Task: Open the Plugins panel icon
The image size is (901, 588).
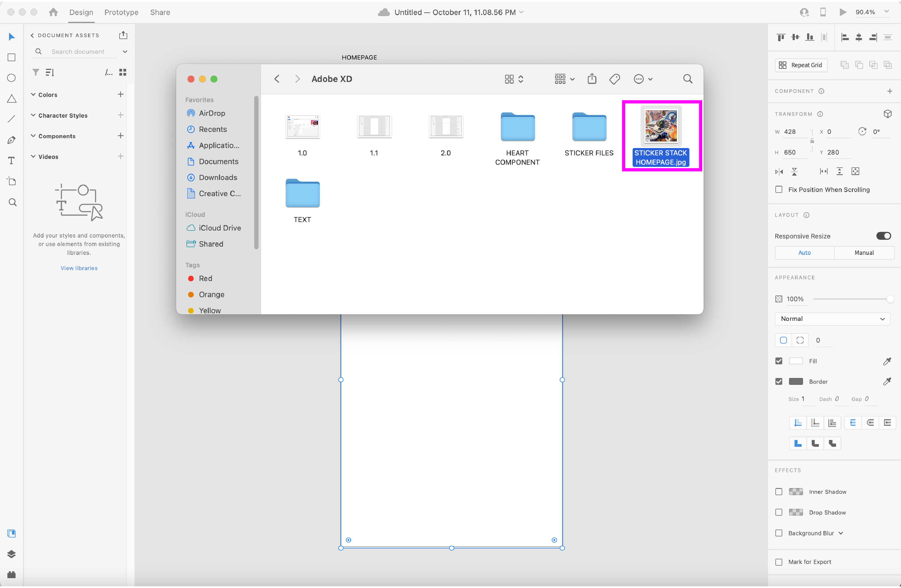Action: (x=11, y=575)
